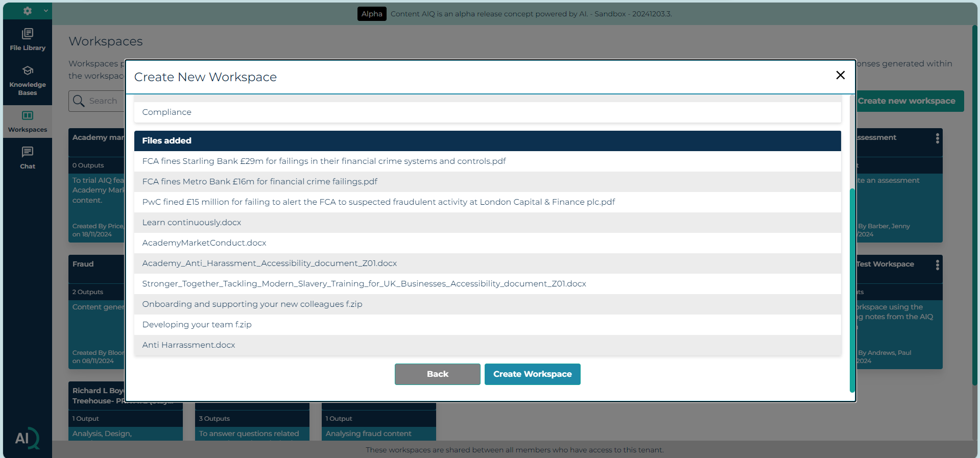The width and height of the screenshot is (980, 458).
Task: Open Knowledge Bases from the sidebar
Action: [x=28, y=81]
